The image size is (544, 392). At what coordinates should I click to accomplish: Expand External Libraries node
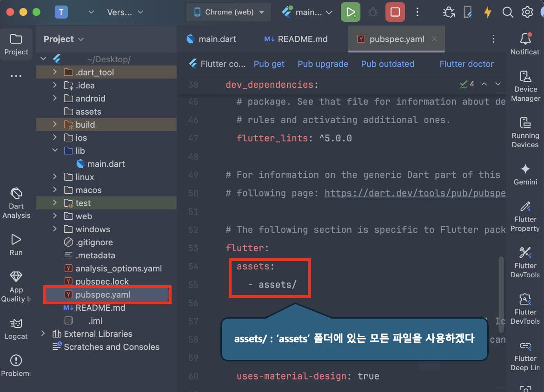coord(43,333)
